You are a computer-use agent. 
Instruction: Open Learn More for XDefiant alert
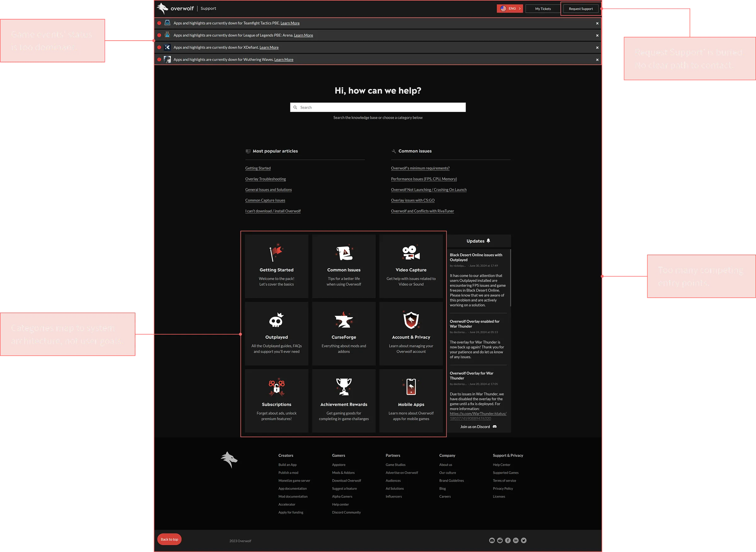(x=269, y=48)
